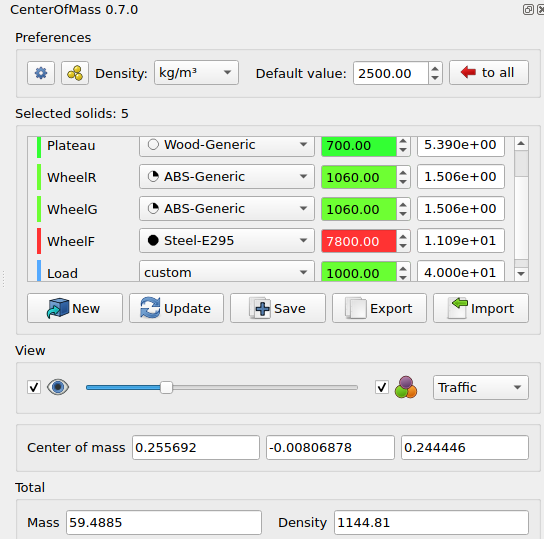Viewport: 544px width, 539px height.
Task: Click WheelG's mass value 1.506e+00
Action: [460, 209]
